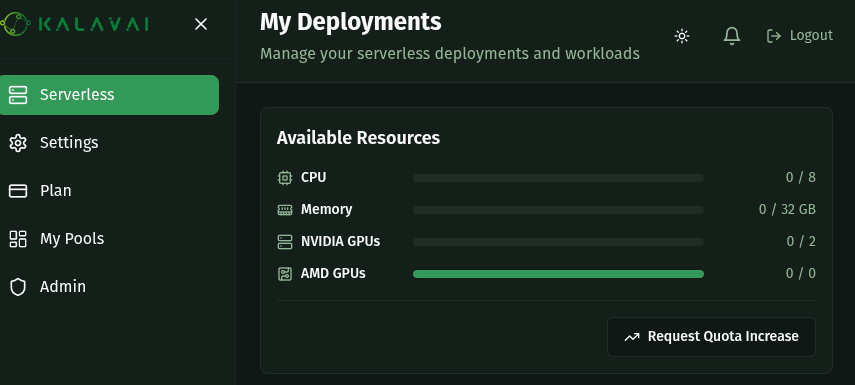Click the Logout button
Viewport: 855px width, 385px height.
[x=799, y=36]
